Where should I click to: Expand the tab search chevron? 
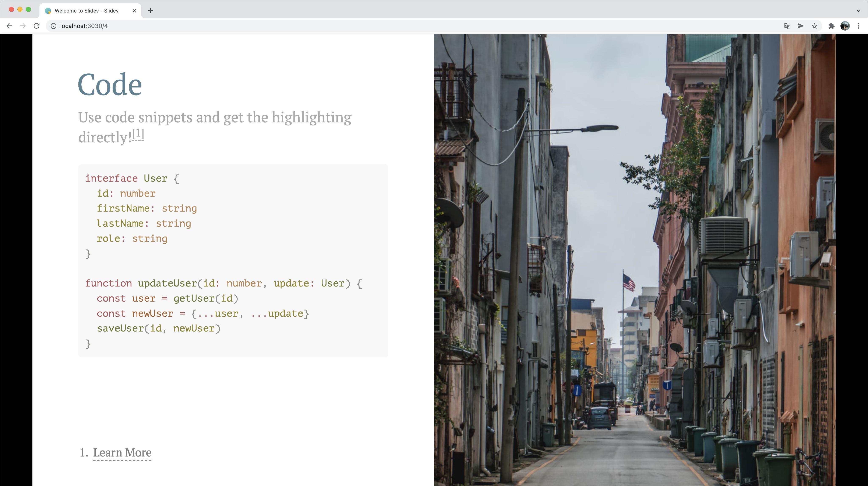click(x=858, y=11)
